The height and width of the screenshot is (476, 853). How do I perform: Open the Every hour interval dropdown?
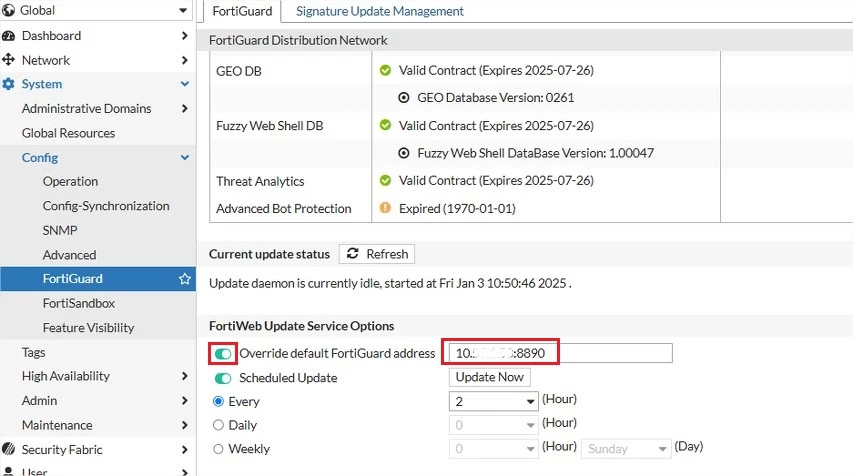pyautogui.click(x=493, y=401)
